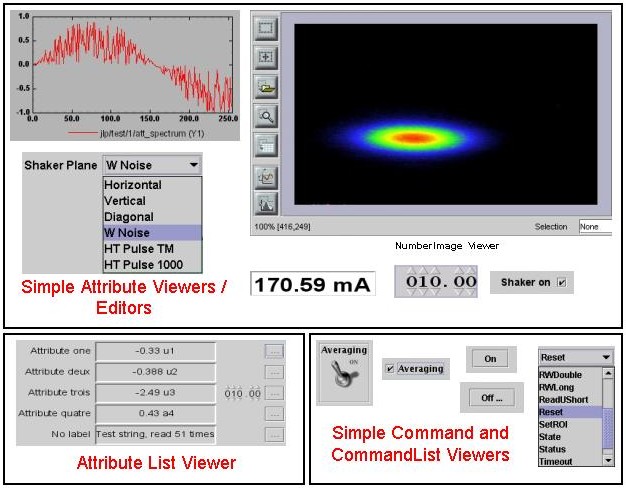The image size is (626, 488).
Task: Click the On command button
Action: pyautogui.click(x=490, y=359)
